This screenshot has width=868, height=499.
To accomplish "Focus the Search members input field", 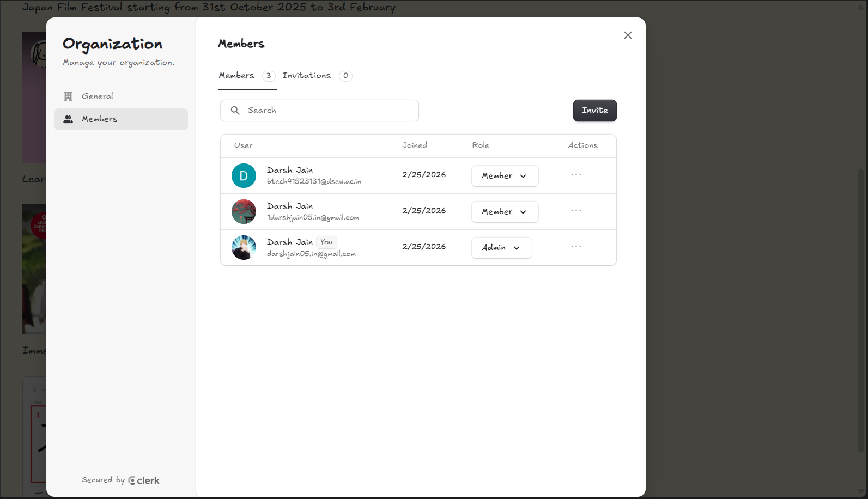I will (319, 111).
